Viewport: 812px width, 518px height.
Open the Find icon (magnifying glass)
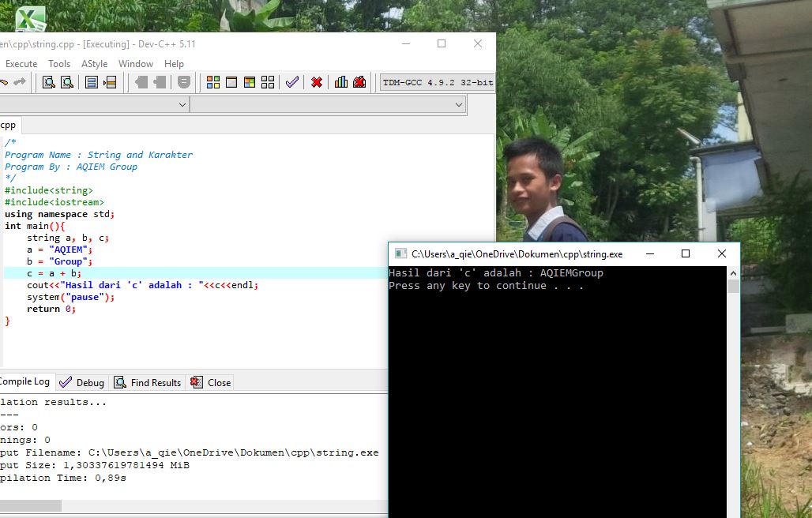coord(49,82)
